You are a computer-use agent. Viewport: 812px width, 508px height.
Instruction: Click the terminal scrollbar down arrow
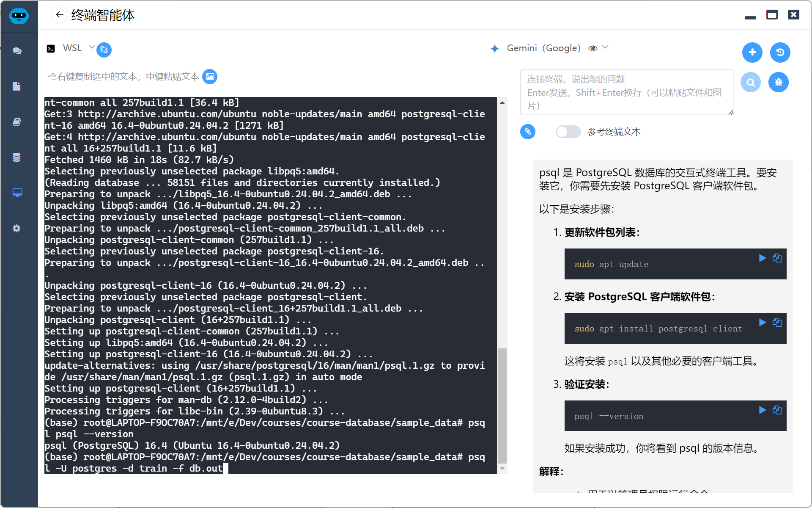click(502, 469)
